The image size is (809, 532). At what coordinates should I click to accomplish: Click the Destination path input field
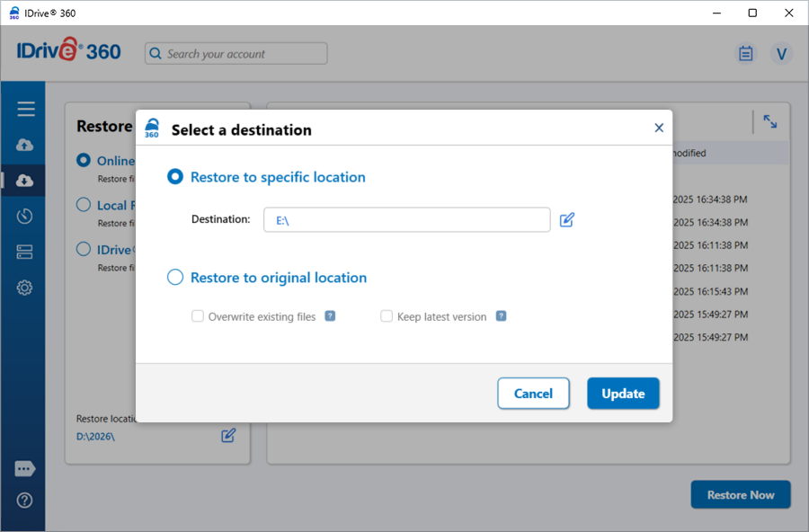(x=406, y=220)
